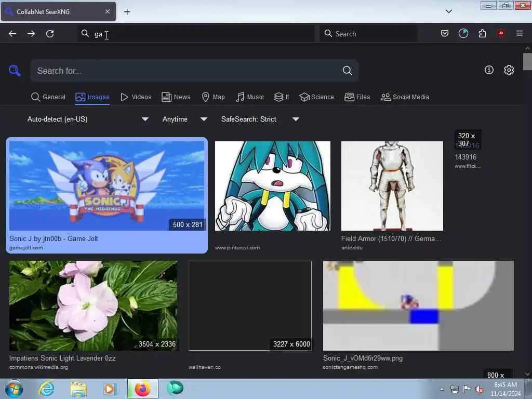
Task: List all tabs with the chevron button
Action: click(448, 11)
